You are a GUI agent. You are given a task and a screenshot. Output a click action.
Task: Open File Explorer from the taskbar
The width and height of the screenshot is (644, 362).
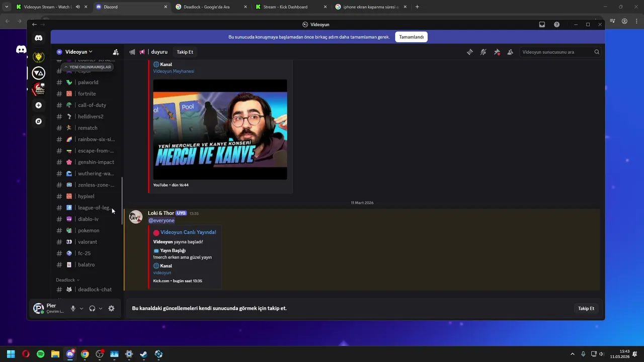coord(55,354)
